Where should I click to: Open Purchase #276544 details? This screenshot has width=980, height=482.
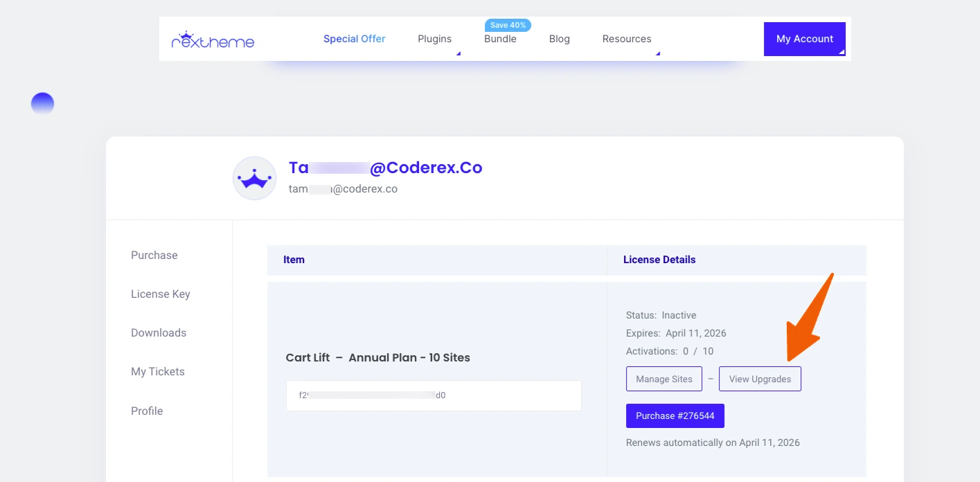point(675,416)
